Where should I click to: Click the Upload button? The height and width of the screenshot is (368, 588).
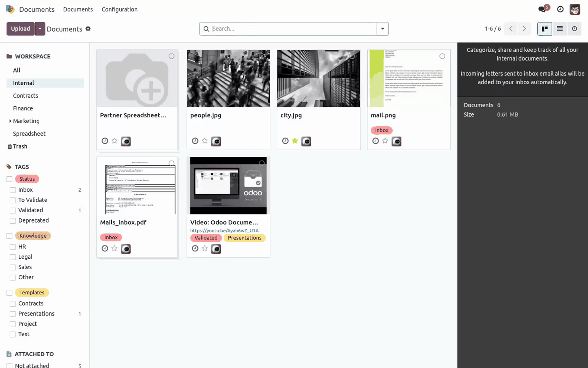pos(21,29)
